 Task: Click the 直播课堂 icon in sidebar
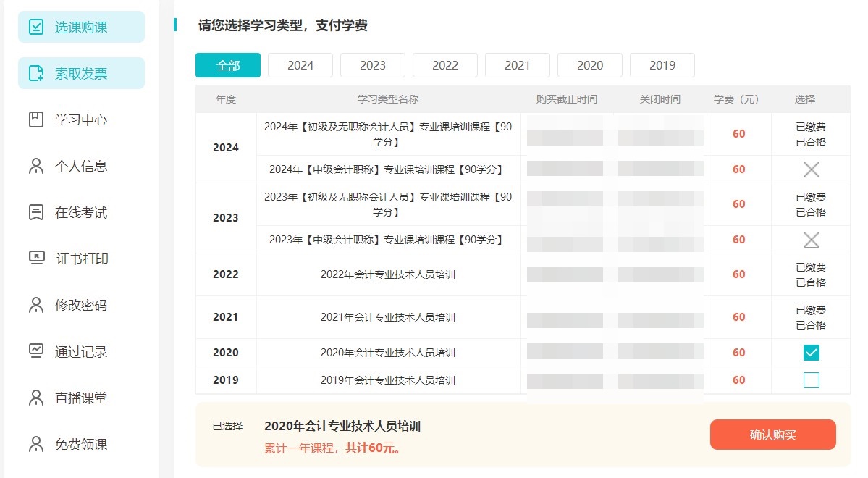35,398
